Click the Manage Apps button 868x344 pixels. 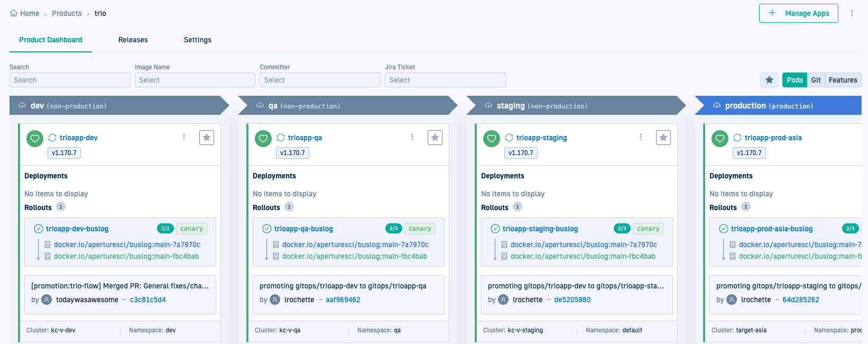(x=798, y=13)
